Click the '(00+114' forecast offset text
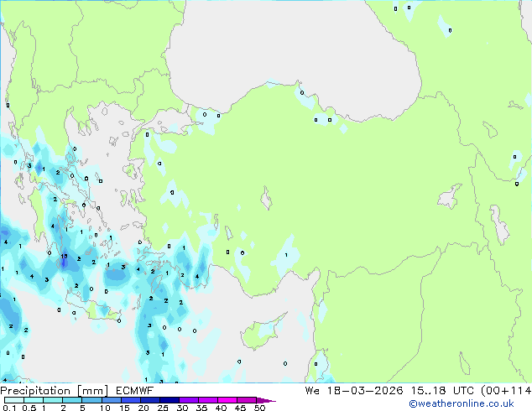 (505, 391)
